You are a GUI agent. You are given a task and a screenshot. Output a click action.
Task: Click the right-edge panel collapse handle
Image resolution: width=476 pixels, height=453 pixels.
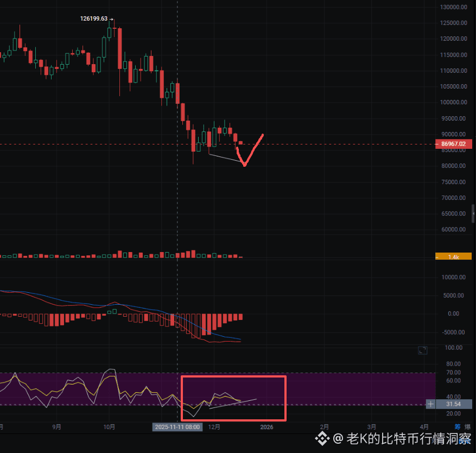pos(473,213)
